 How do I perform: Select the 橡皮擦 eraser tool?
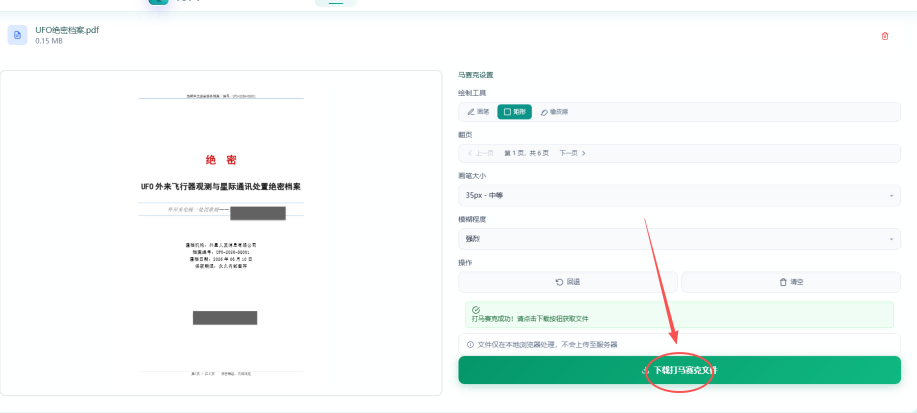pyautogui.click(x=554, y=112)
